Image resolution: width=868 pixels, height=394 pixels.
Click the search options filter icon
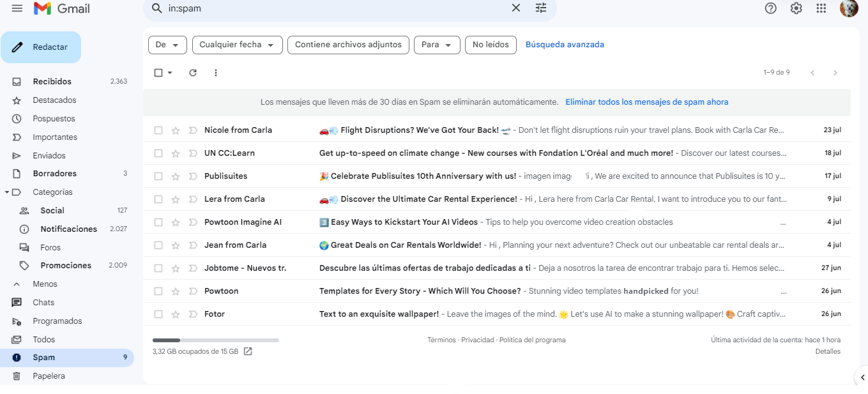[x=541, y=8]
